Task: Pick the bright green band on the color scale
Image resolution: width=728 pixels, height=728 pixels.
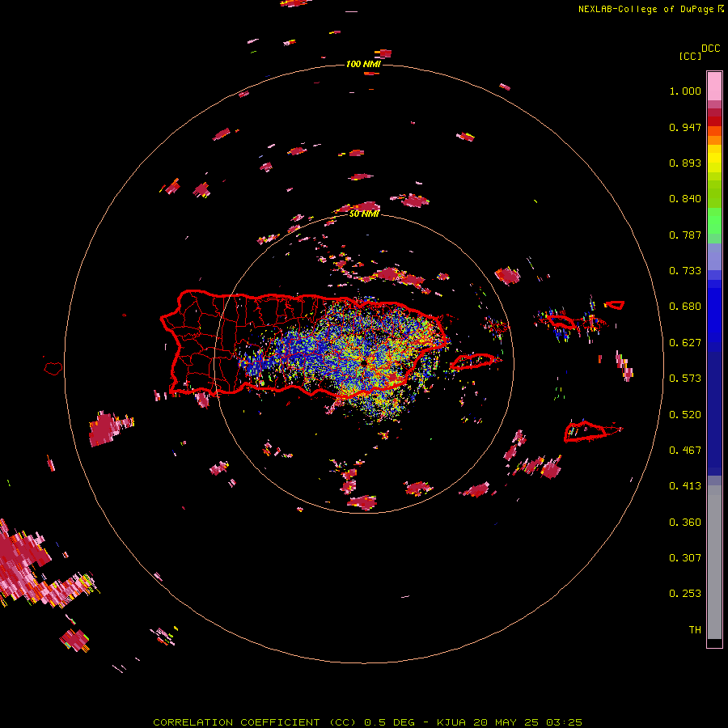Action: [714, 221]
